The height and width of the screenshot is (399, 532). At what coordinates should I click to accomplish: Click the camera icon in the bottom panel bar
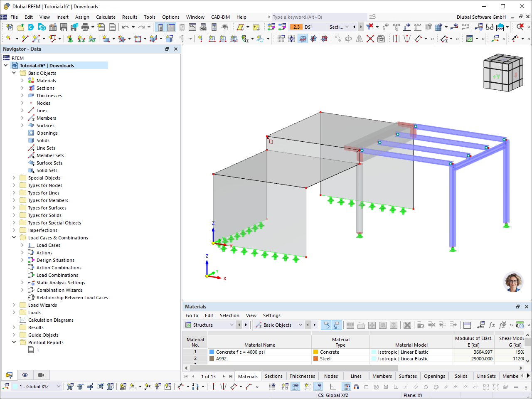[x=41, y=375]
